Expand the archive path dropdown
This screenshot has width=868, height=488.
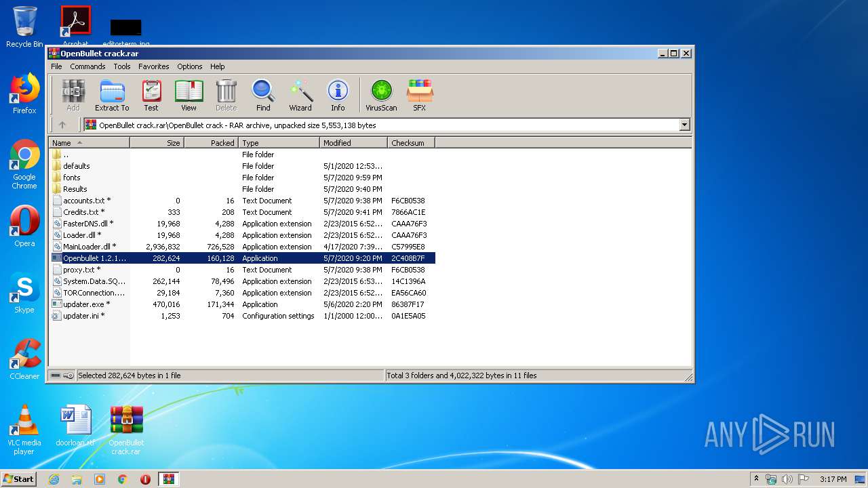click(x=684, y=125)
